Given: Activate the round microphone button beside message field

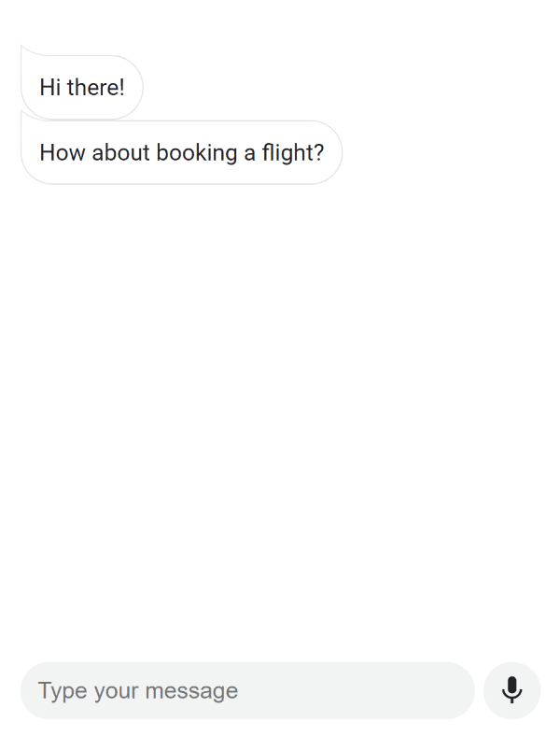Looking at the screenshot, I should coord(511,690).
